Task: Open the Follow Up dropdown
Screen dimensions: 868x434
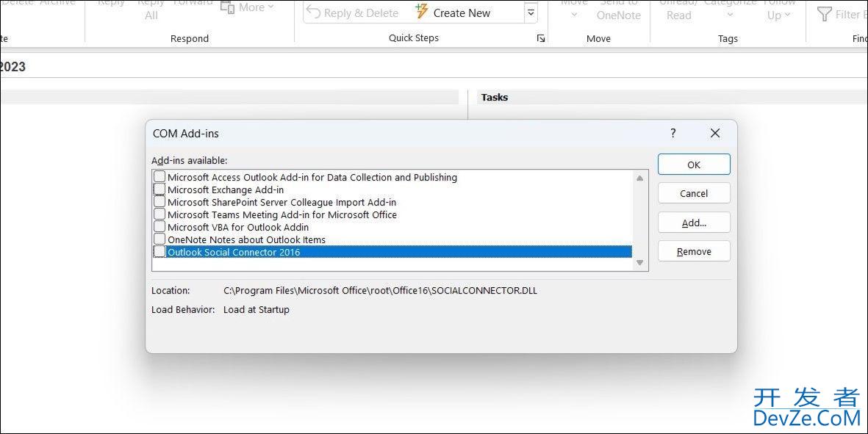Action: [778, 10]
